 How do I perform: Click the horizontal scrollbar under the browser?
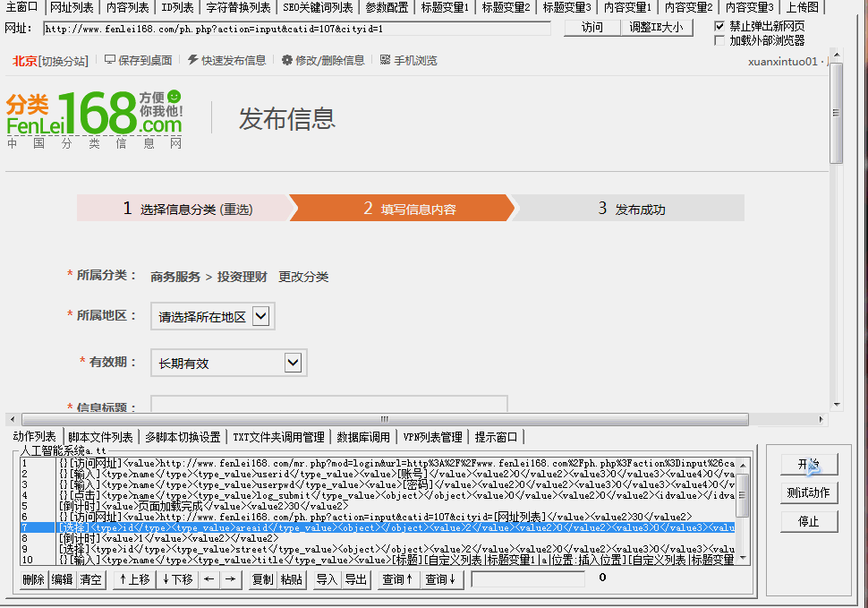click(x=385, y=419)
